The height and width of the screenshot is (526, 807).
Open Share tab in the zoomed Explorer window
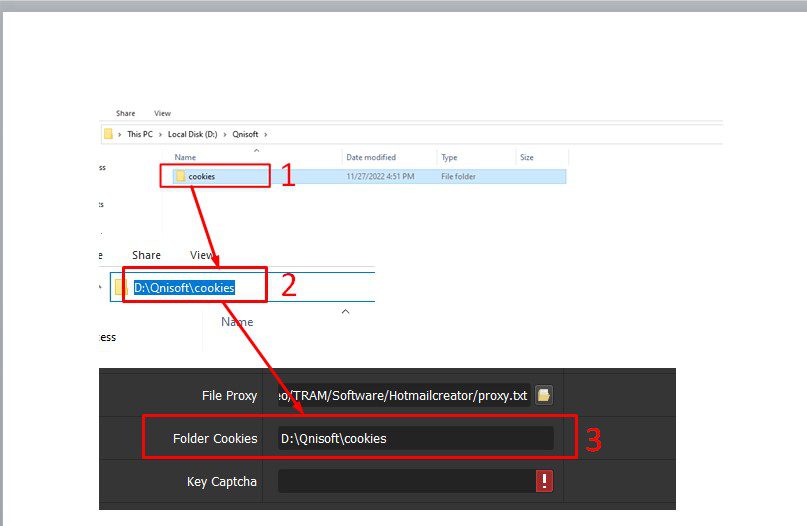[146, 255]
